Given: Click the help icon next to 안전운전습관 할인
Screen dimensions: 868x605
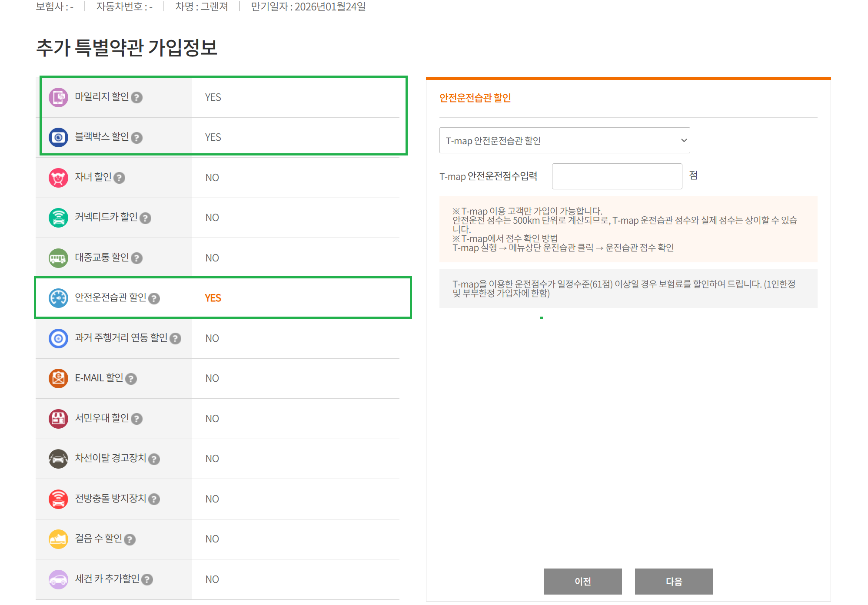Looking at the screenshot, I should [154, 298].
